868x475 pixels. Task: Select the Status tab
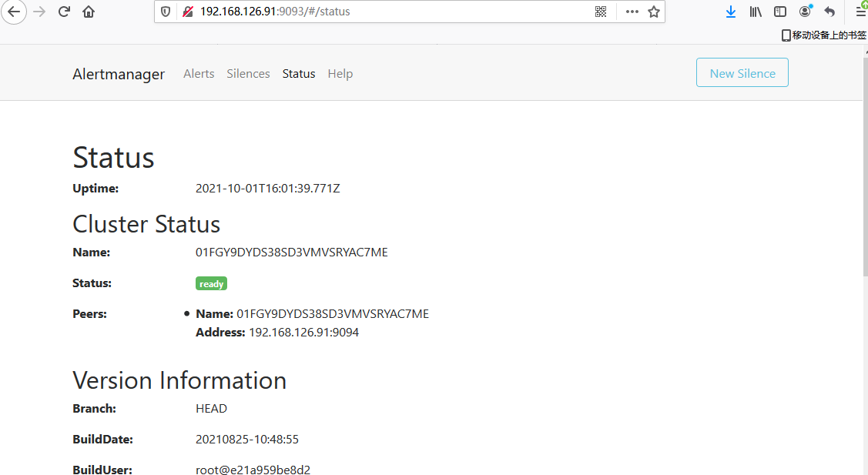click(298, 74)
